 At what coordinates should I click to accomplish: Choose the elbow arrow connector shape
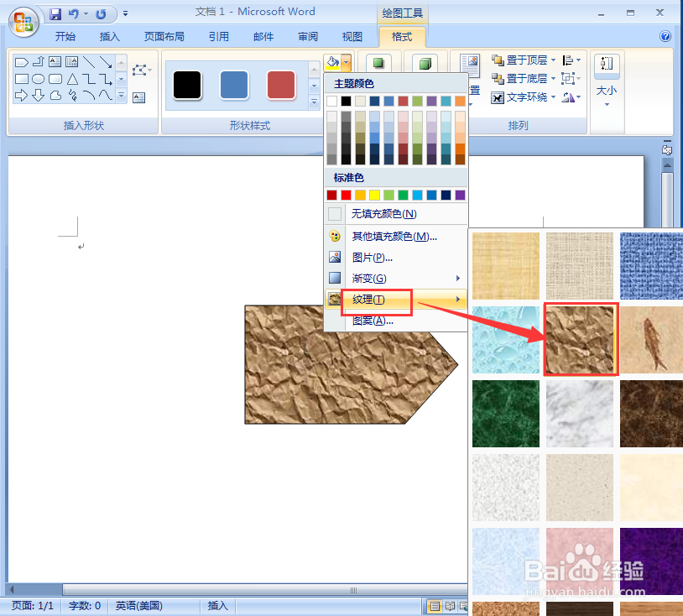click(106, 79)
